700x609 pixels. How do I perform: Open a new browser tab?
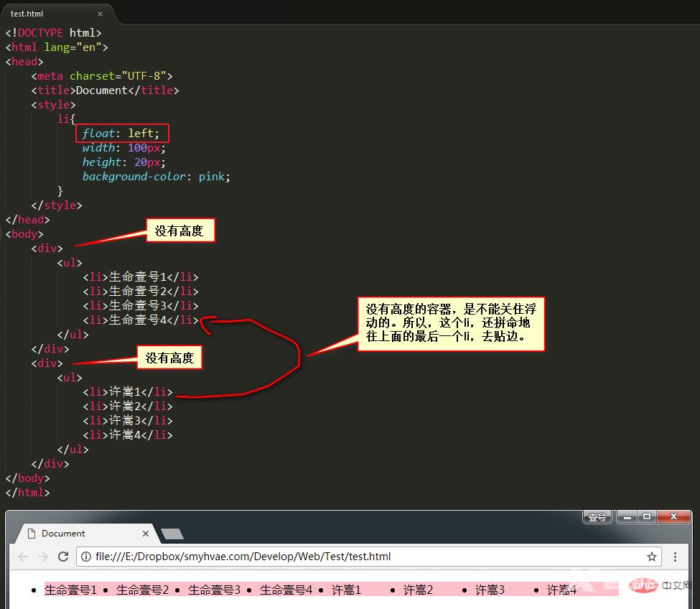pyautogui.click(x=172, y=534)
